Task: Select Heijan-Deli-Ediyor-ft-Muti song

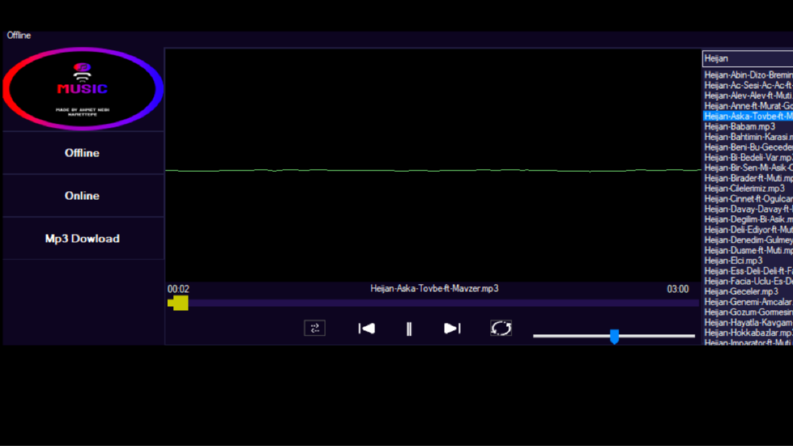Action: coord(748,230)
